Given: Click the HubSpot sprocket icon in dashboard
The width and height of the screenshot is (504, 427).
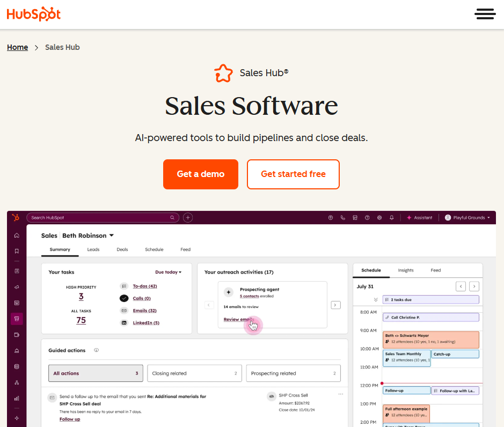Looking at the screenshot, I should [16, 217].
